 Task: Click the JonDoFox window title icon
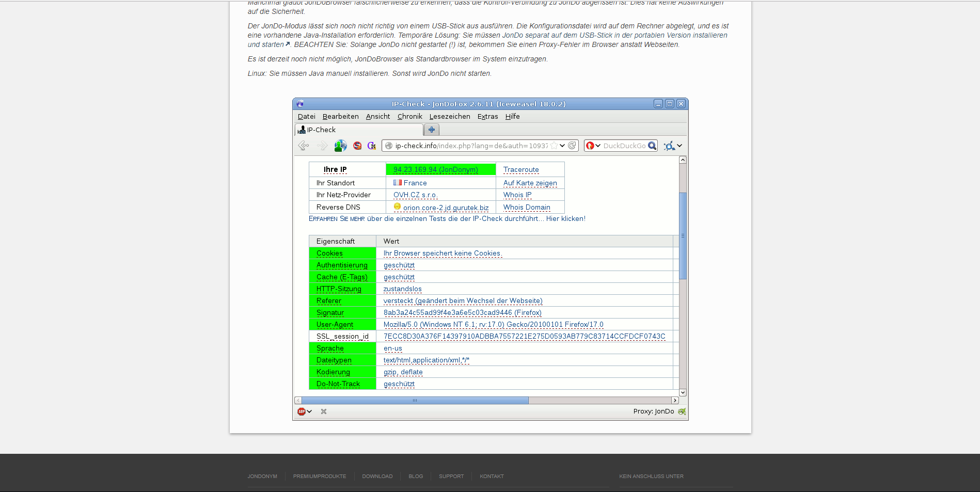click(x=300, y=104)
